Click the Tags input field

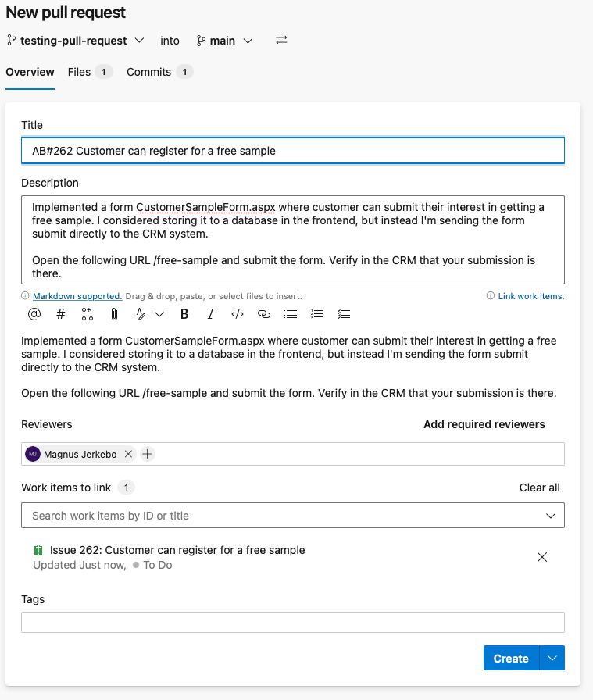[293, 622]
